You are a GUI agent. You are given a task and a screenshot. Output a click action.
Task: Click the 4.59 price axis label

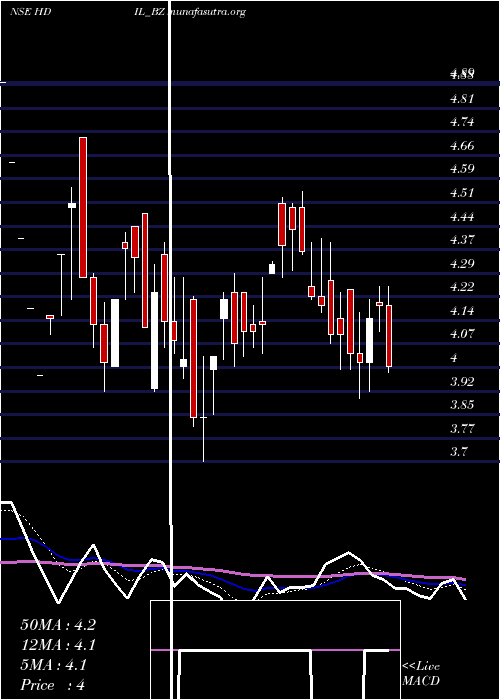click(462, 169)
